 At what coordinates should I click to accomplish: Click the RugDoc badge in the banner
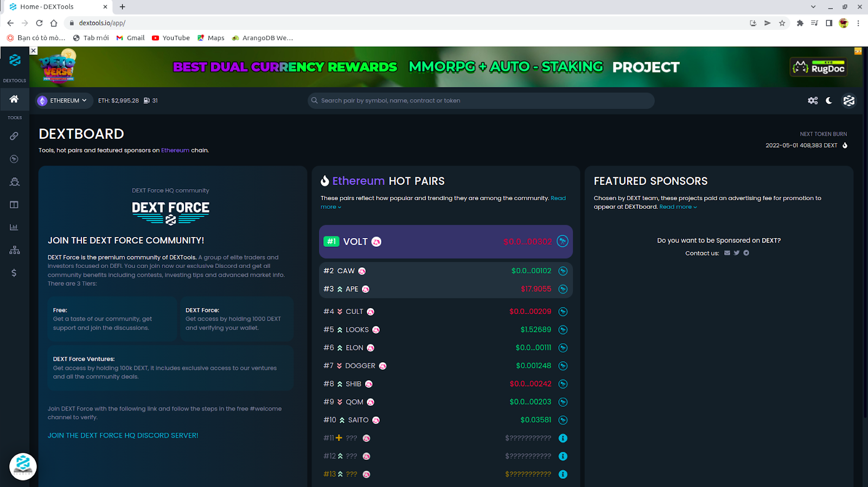coord(819,67)
